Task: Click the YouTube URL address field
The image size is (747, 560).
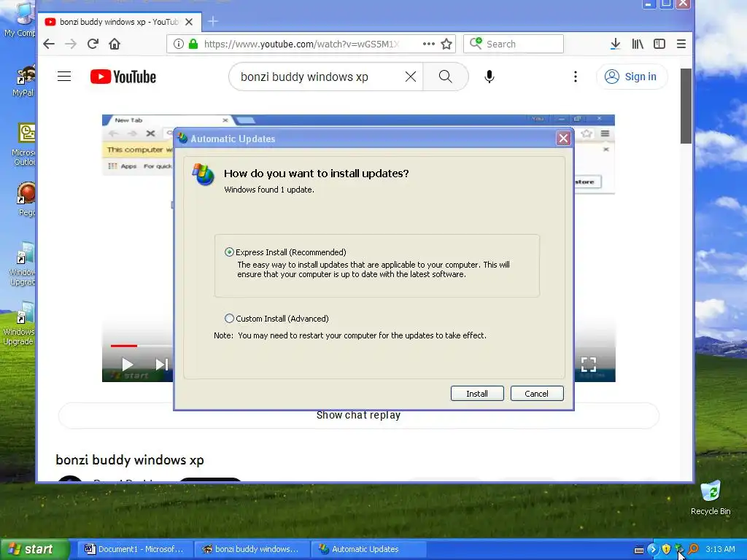Action: point(301,44)
